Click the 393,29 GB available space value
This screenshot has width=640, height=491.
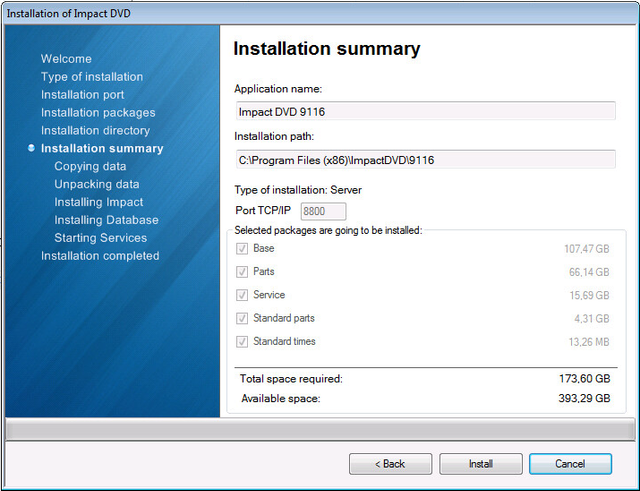(x=584, y=398)
